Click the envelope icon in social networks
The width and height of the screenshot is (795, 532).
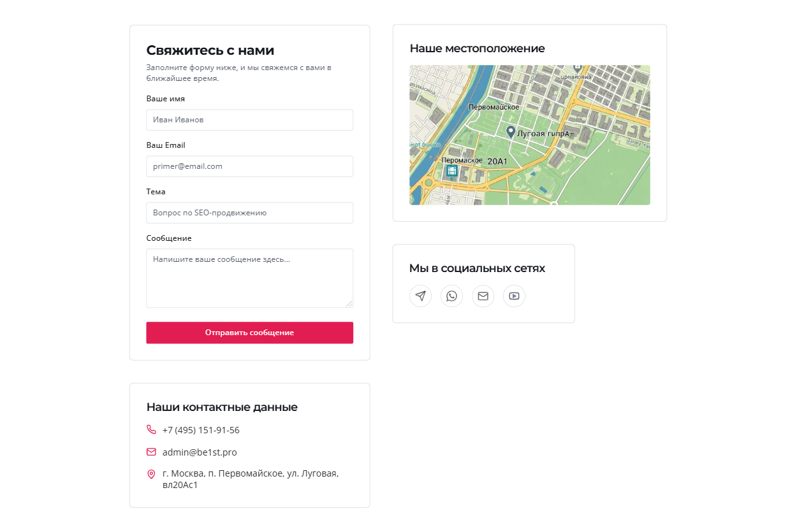[483, 296]
